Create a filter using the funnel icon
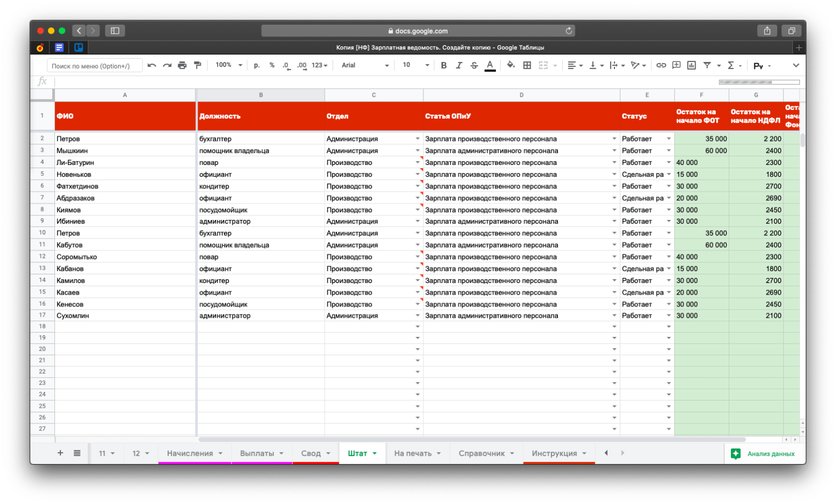Image resolution: width=836 pixels, height=504 pixels. click(x=707, y=65)
